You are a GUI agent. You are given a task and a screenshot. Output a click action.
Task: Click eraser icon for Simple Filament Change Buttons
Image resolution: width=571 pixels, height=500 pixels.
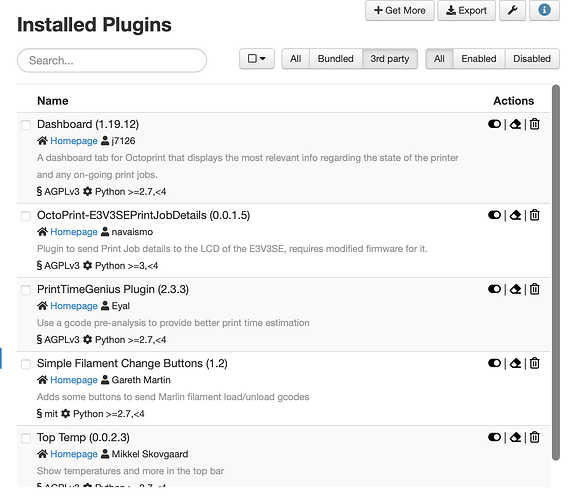pos(515,363)
